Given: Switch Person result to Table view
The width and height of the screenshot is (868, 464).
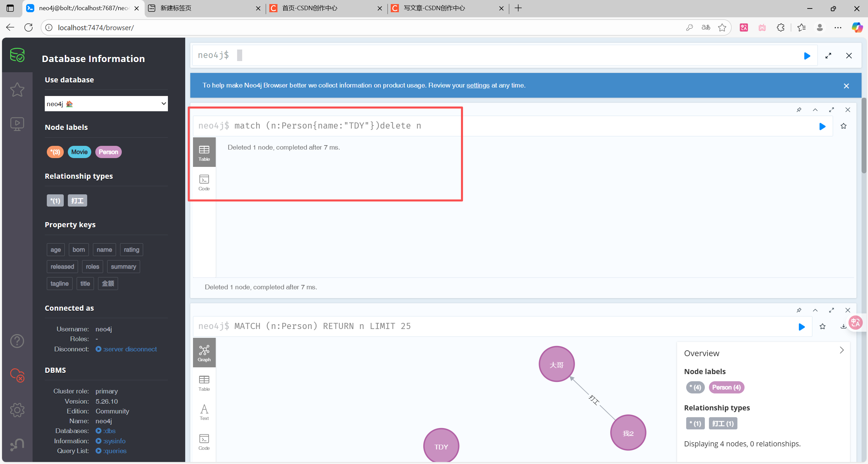Looking at the screenshot, I should click(x=204, y=383).
